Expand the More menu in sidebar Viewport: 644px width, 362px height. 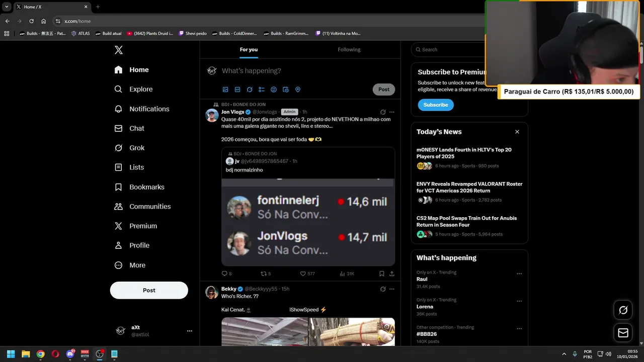[x=130, y=265]
